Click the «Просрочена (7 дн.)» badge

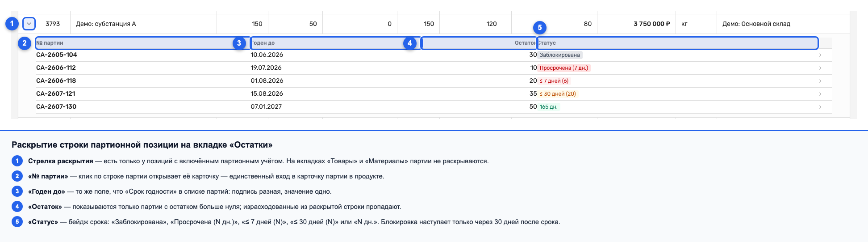click(x=564, y=68)
